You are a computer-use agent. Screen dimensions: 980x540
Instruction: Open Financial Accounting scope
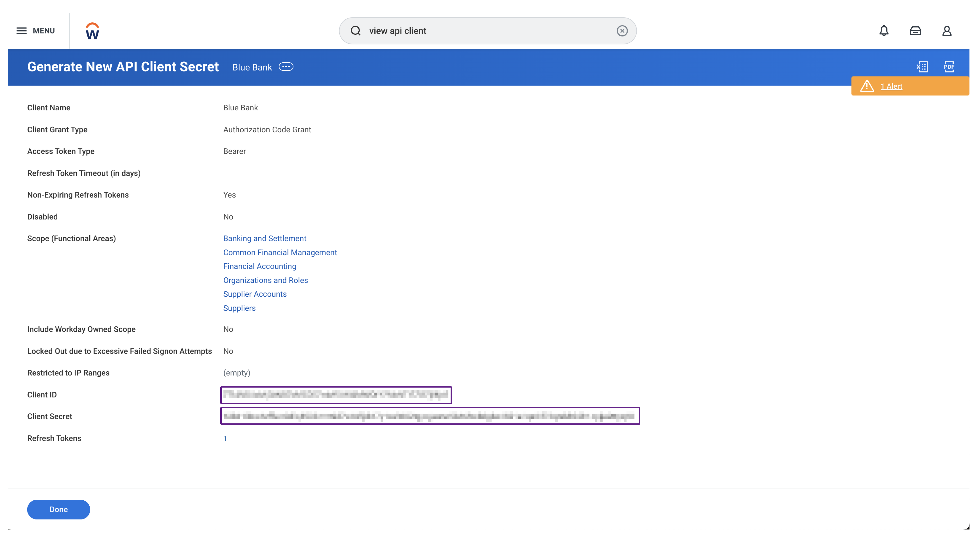point(259,266)
